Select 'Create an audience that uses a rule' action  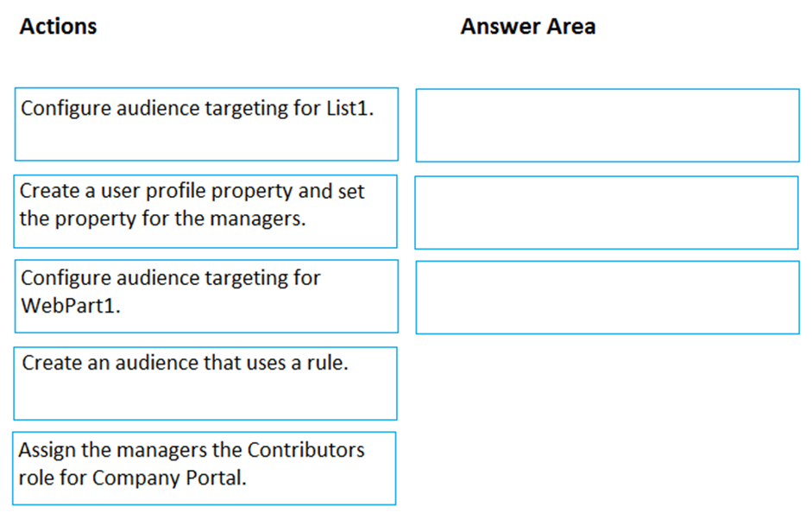click(x=205, y=383)
